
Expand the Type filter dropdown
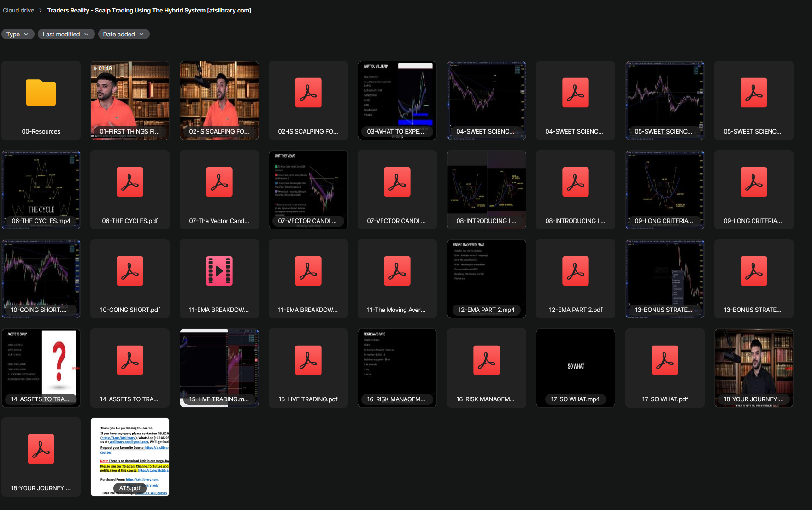coord(18,34)
